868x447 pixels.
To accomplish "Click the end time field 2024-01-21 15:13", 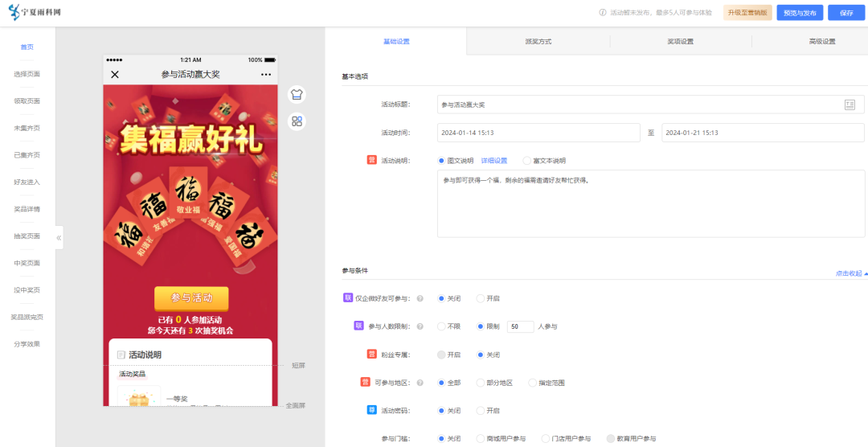I will coord(763,133).
